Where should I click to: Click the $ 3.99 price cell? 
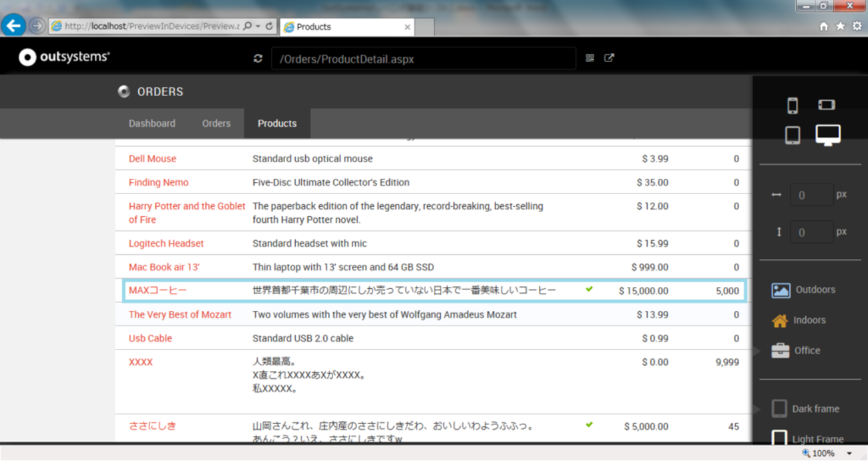(x=655, y=159)
